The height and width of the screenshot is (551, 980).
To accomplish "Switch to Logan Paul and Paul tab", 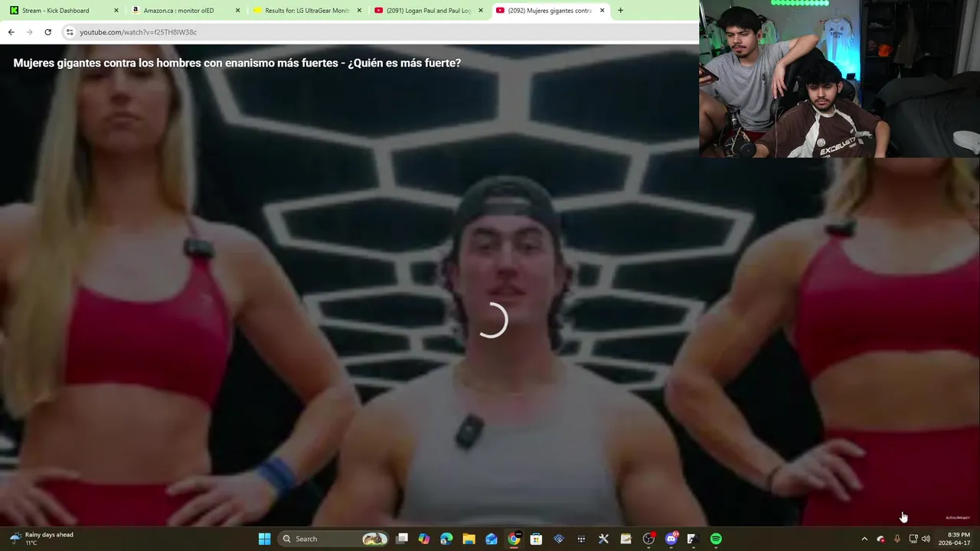I will pos(429,11).
